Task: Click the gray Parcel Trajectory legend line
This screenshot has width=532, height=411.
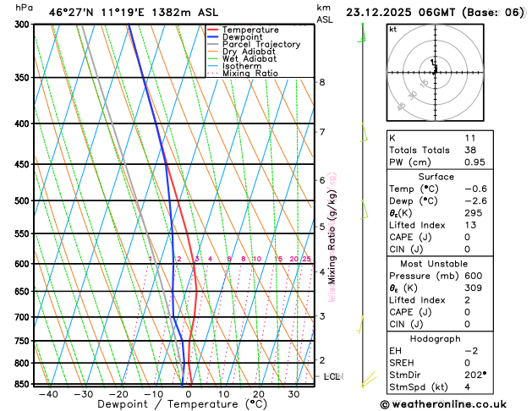Action: tap(213, 44)
